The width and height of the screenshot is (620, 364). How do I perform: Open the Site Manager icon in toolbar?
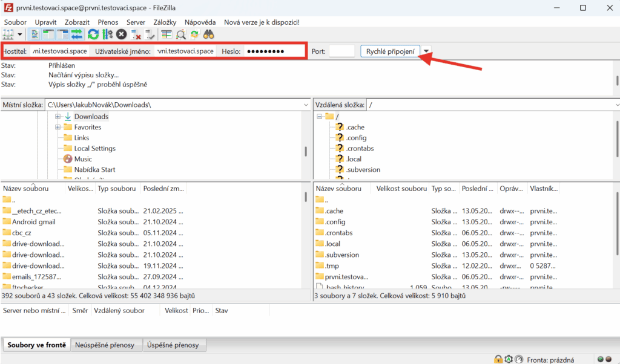pos(8,34)
